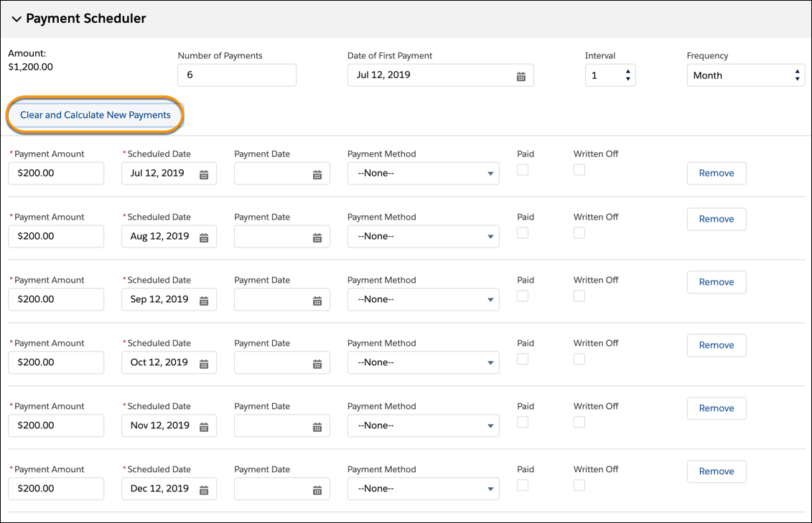Open Payment Date calendar in Dec 12 row
Screen dimensions: 812x523
tap(317, 491)
